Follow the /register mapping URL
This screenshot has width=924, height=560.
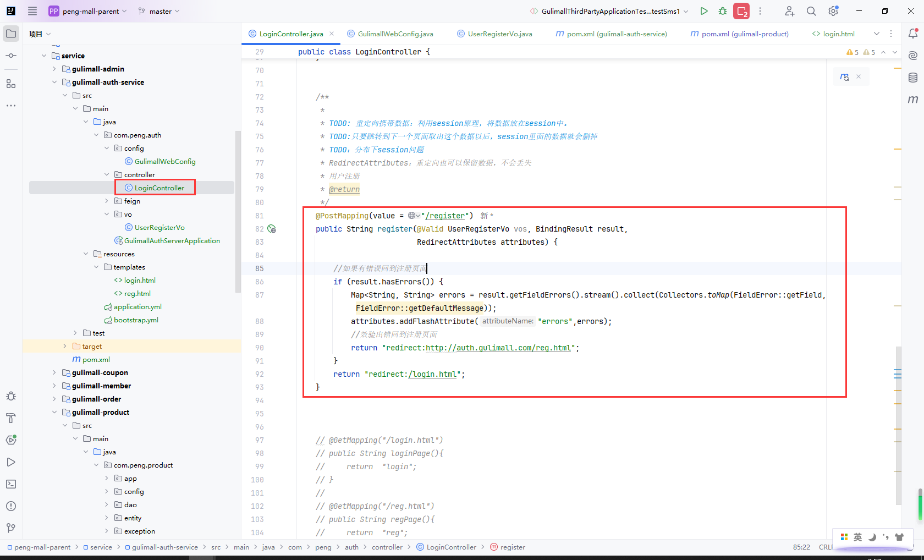pyautogui.click(x=445, y=216)
